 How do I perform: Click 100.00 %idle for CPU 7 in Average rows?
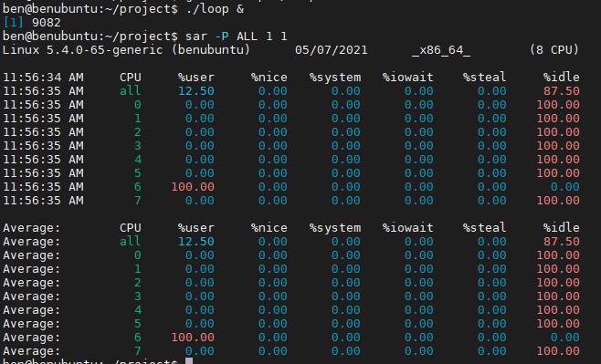click(x=558, y=351)
